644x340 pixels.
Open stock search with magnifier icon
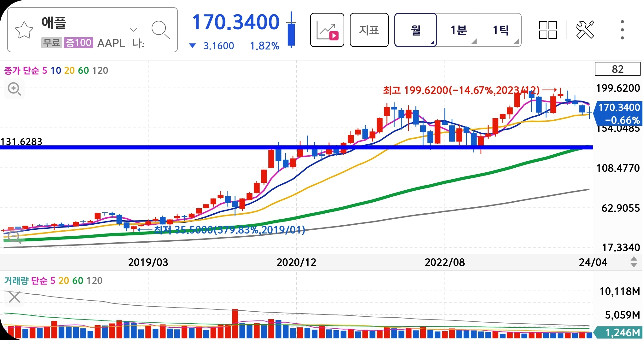click(160, 30)
